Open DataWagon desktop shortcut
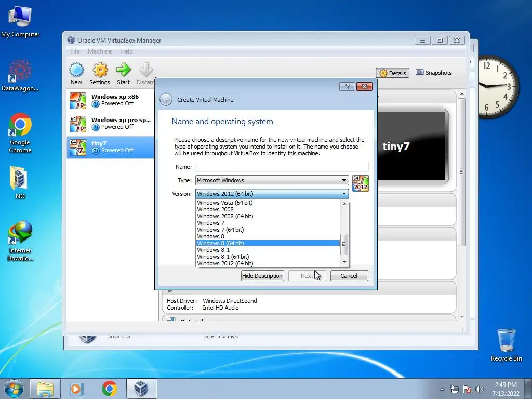 (x=20, y=75)
